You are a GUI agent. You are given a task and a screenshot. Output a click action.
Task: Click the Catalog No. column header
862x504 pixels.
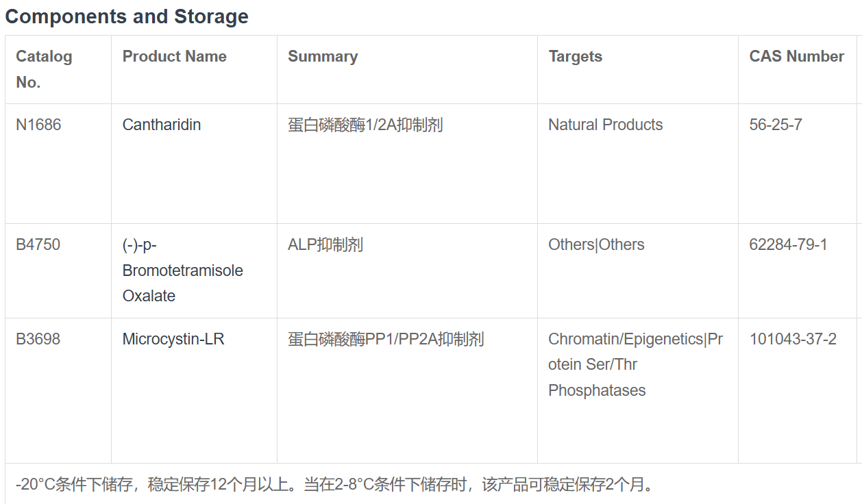point(44,69)
